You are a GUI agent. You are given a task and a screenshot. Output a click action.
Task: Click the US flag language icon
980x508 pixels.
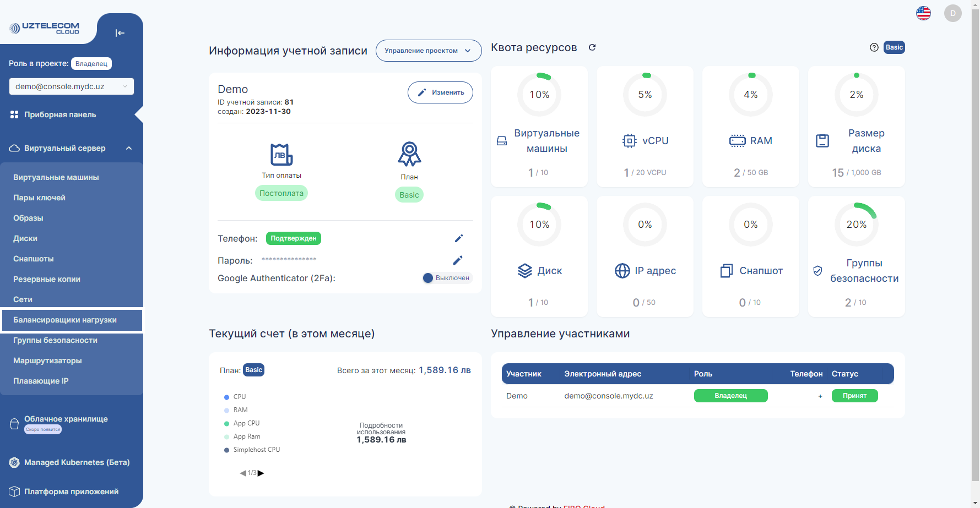pyautogui.click(x=923, y=13)
